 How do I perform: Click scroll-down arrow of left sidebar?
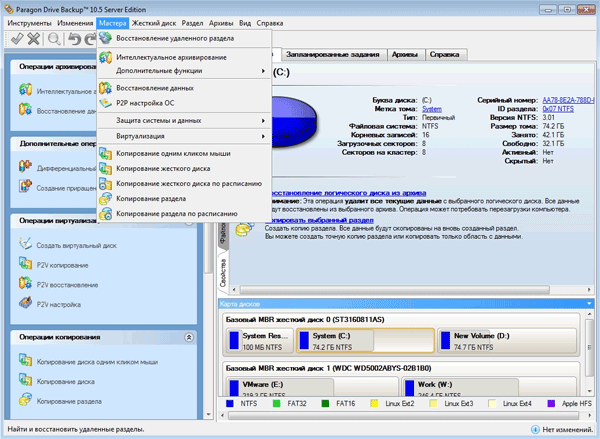tap(208, 414)
